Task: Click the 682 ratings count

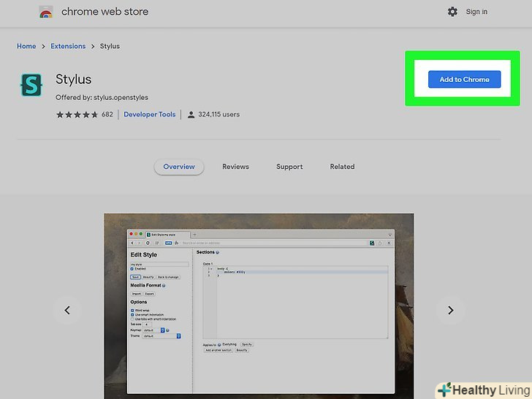Action: [107, 115]
